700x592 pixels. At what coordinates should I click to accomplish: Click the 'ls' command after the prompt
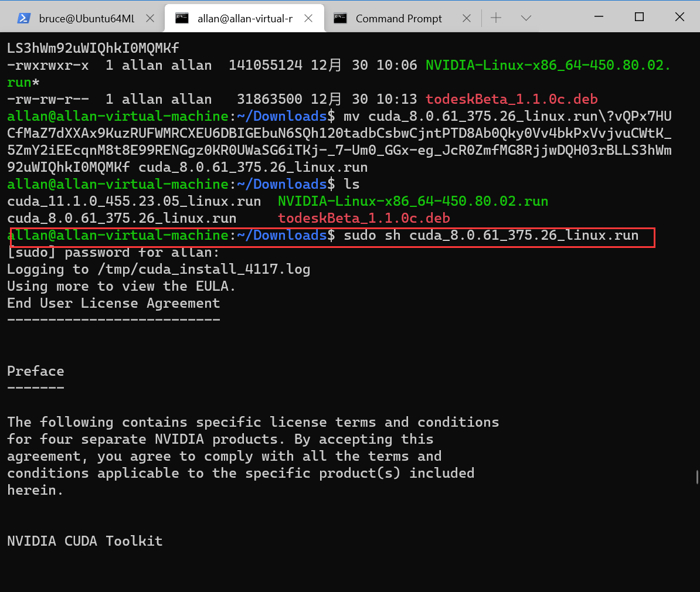point(352,185)
